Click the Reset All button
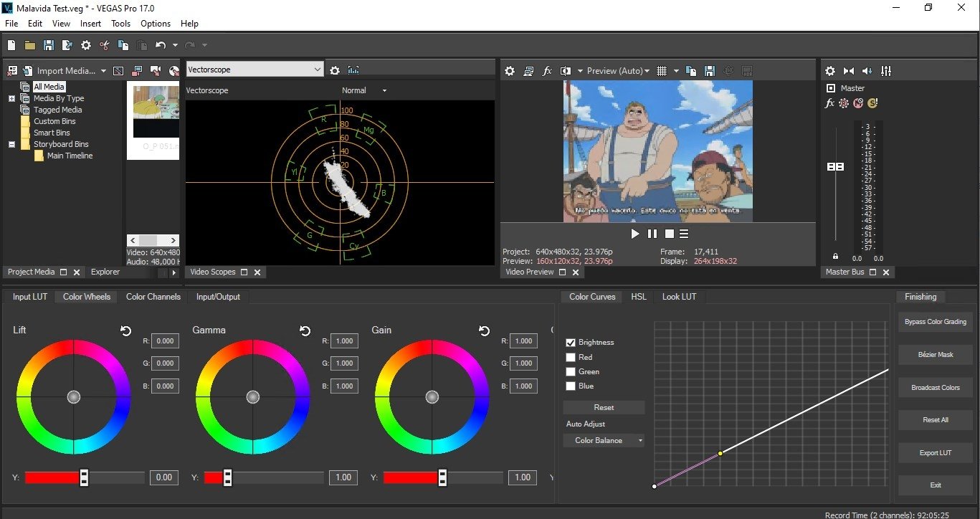Viewport: 980px width, 519px height. click(x=935, y=420)
